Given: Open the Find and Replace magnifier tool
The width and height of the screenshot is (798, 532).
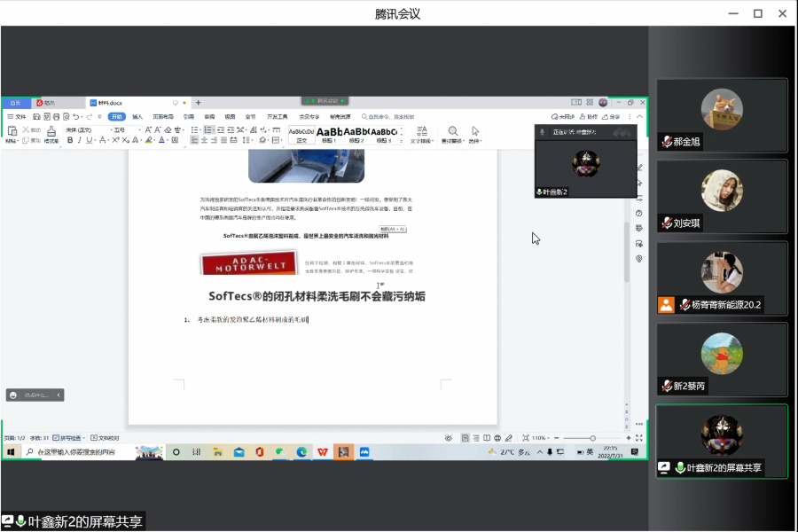Looking at the screenshot, I should coord(452,134).
